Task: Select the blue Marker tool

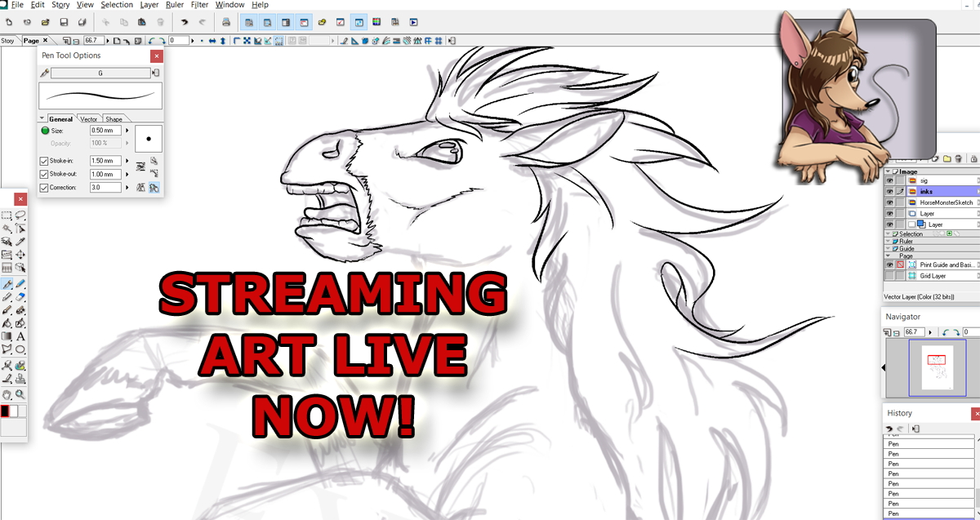Action: tap(20, 283)
